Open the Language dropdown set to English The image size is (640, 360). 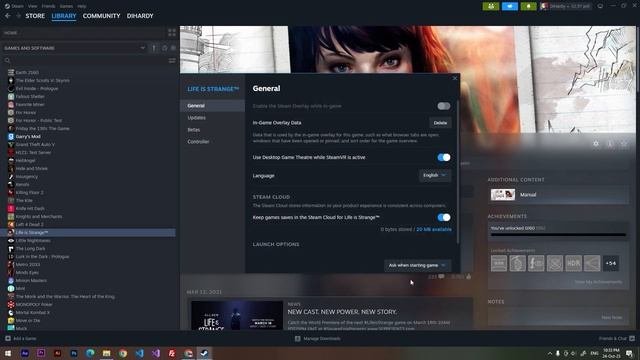(x=435, y=176)
